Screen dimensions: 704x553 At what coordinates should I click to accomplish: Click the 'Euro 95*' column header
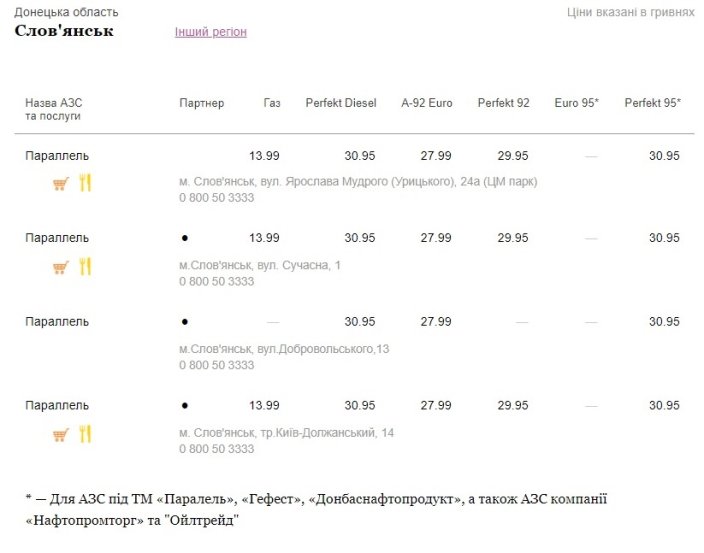pos(576,103)
